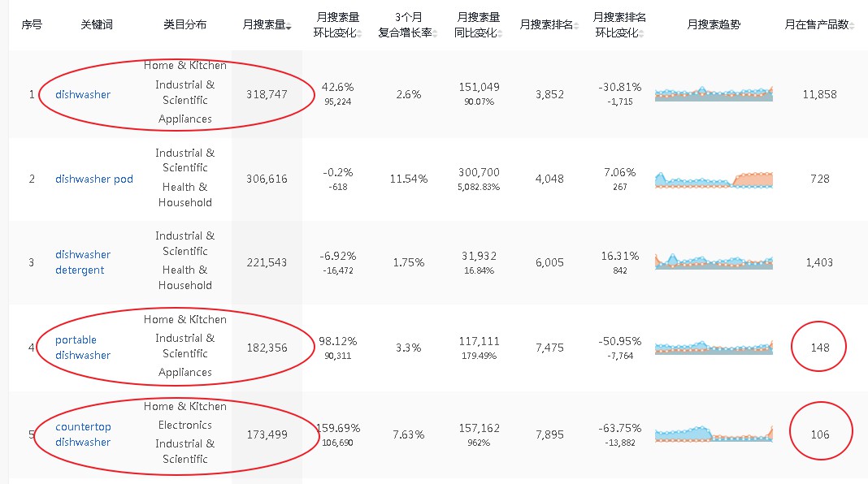
Task: Sort table by 月搜索排名
Action: 575,27
